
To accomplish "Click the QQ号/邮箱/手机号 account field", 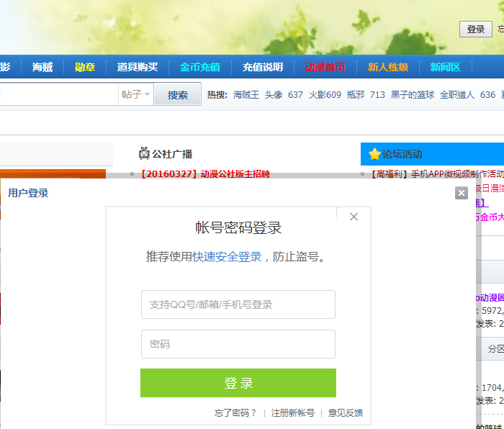I will pyautogui.click(x=238, y=304).
